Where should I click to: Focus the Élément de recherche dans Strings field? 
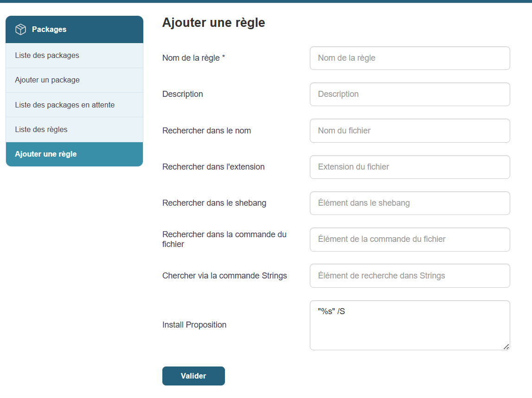pyautogui.click(x=410, y=276)
